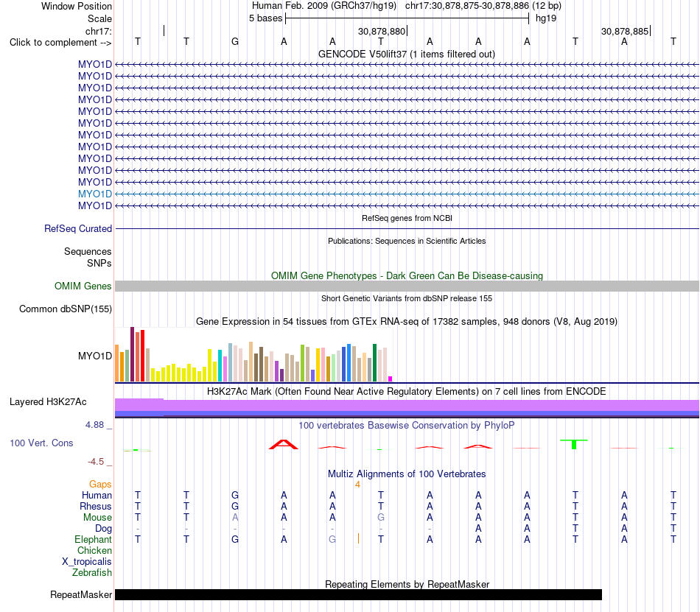Screen dimensions: 700x612
Task: Select the RefSeq Curated track label
Action: [x=78, y=229]
